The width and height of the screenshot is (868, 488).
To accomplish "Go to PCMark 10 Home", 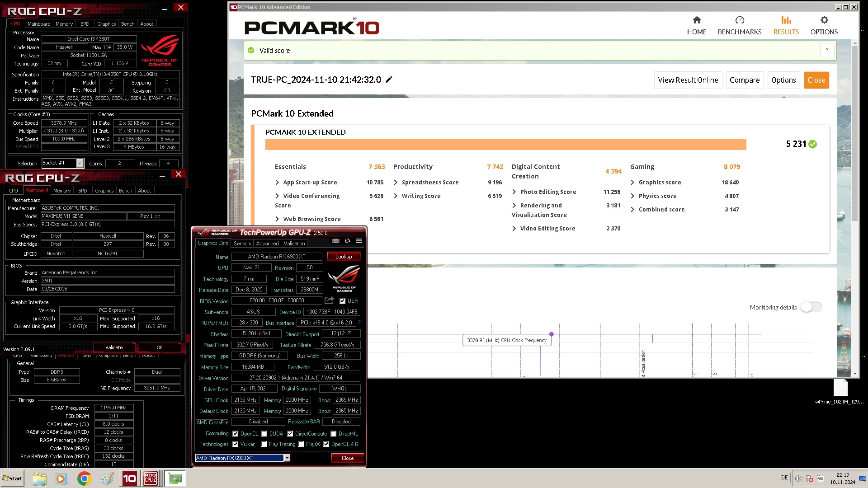I will (697, 25).
